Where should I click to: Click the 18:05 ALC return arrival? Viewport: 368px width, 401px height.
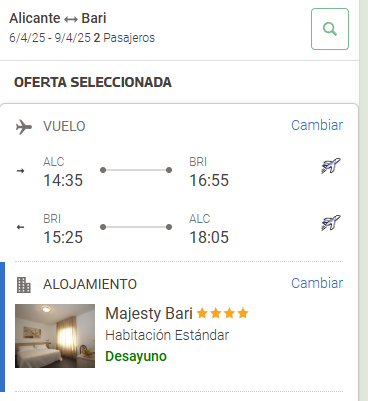click(x=209, y=237)
